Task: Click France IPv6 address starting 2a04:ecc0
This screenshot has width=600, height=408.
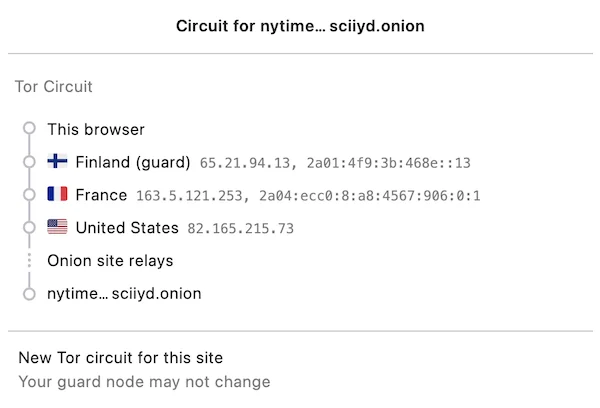Action: [370, 196]
